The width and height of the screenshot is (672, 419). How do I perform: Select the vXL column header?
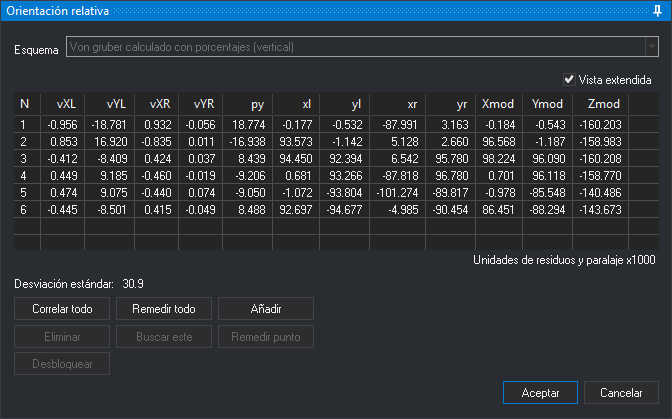63,104
